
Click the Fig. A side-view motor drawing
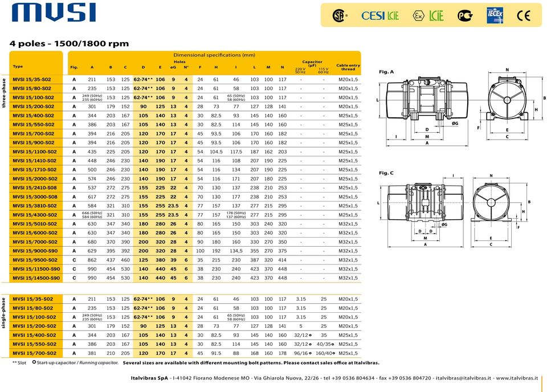[x=427, y=100]
